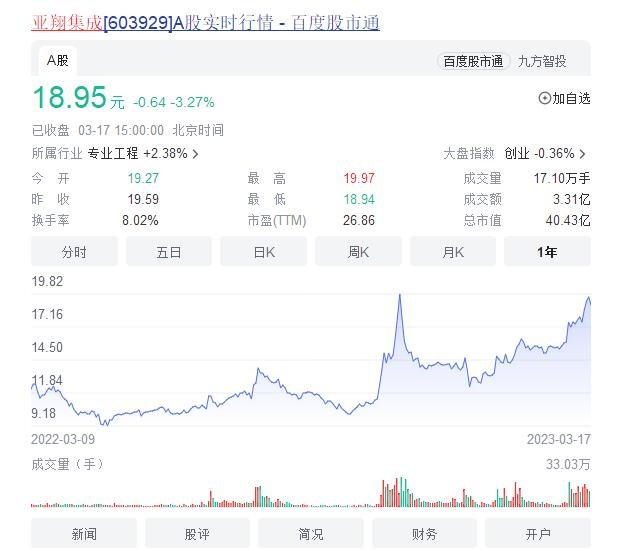Expand 专业工程 industry details chevron

click(195, 154)
